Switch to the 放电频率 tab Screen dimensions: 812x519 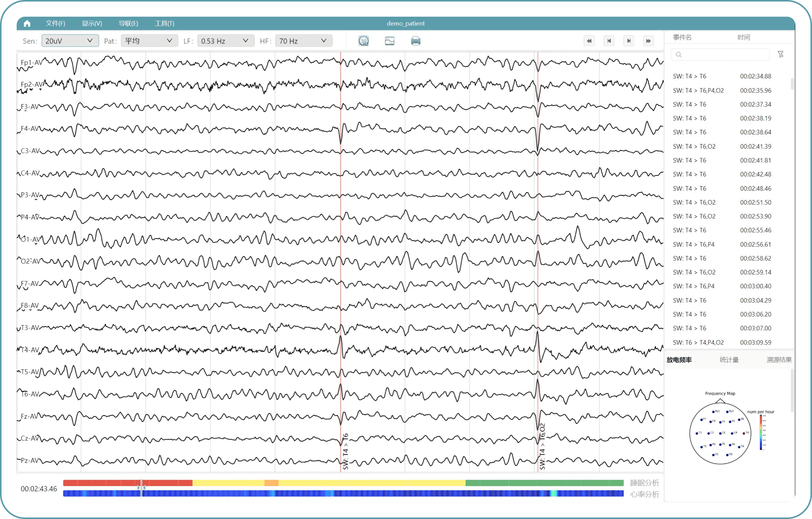tap(679, 360)
